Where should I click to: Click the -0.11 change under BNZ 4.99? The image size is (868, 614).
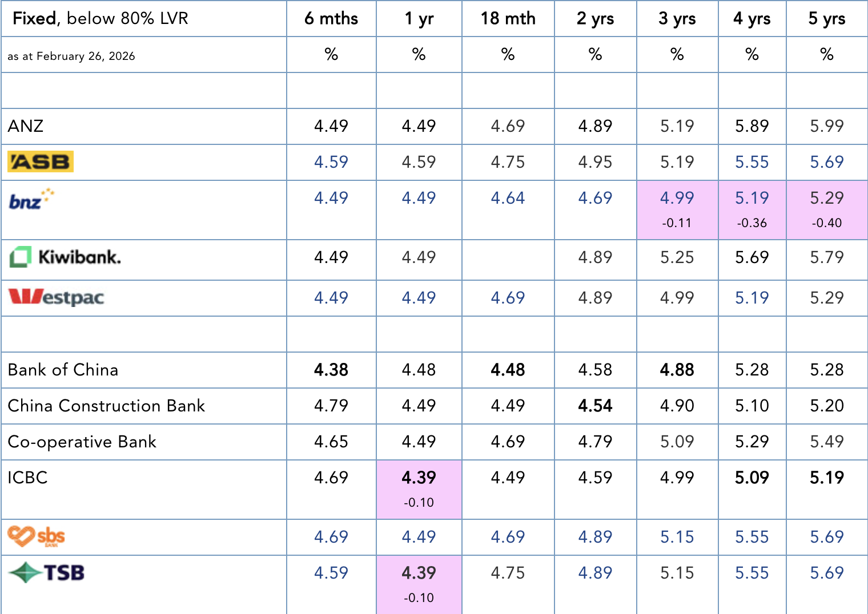(677, 223)
